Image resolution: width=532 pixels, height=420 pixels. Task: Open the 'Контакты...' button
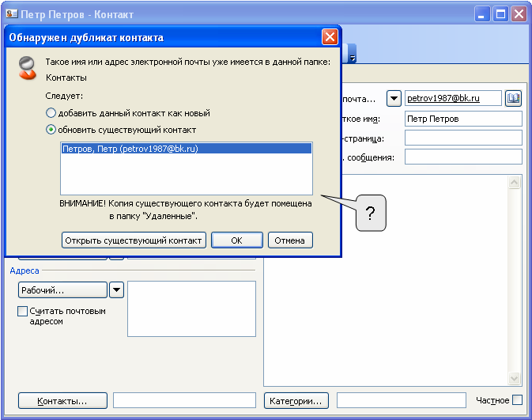click(x=62, y=401)
